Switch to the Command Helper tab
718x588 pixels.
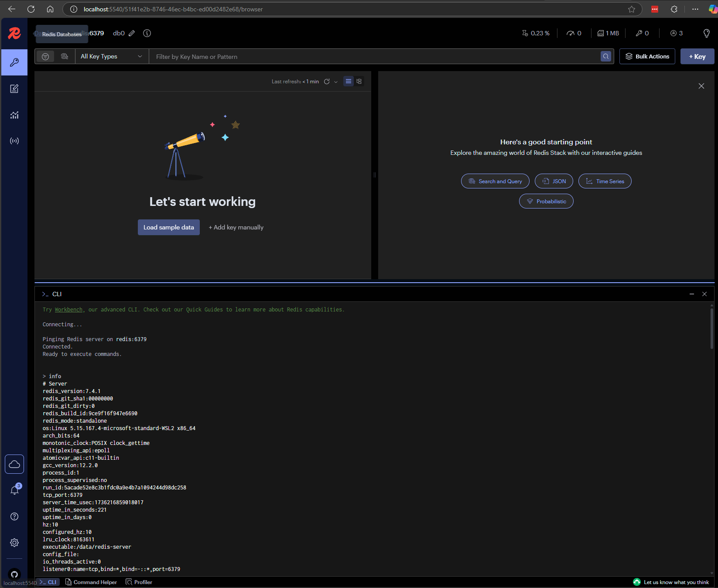click(91, 582)
